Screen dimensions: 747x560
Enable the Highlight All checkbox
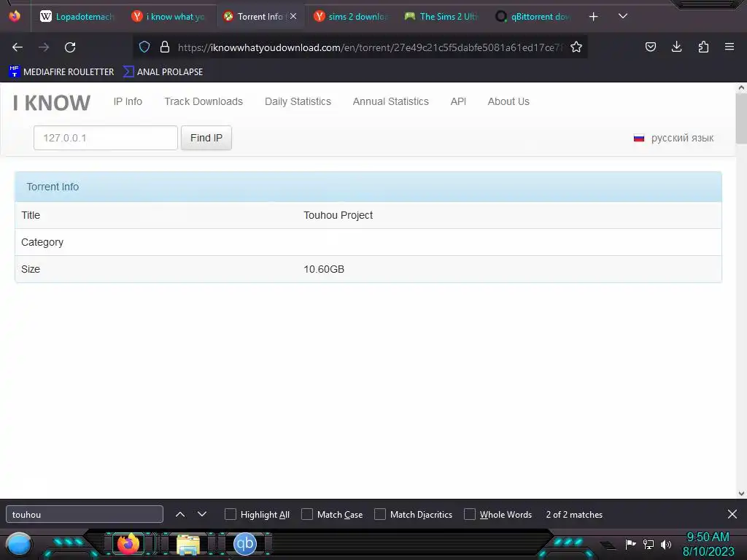[x=231, y=514]
